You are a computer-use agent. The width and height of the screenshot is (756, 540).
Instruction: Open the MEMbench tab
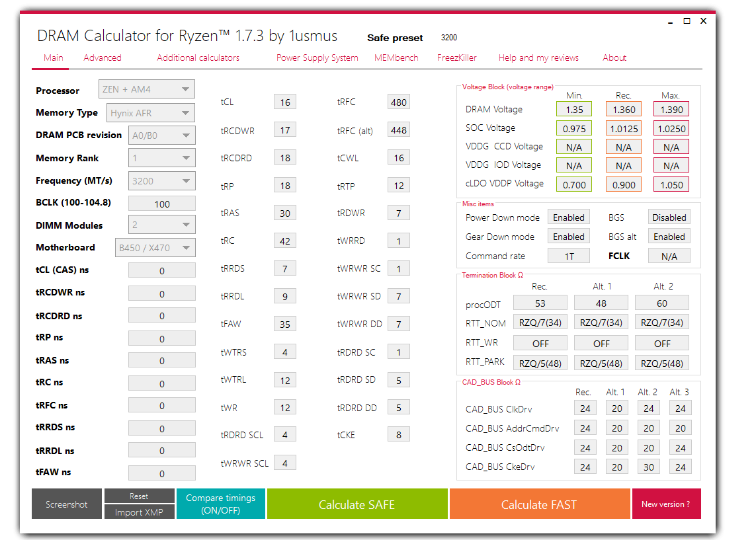point(396,58)
